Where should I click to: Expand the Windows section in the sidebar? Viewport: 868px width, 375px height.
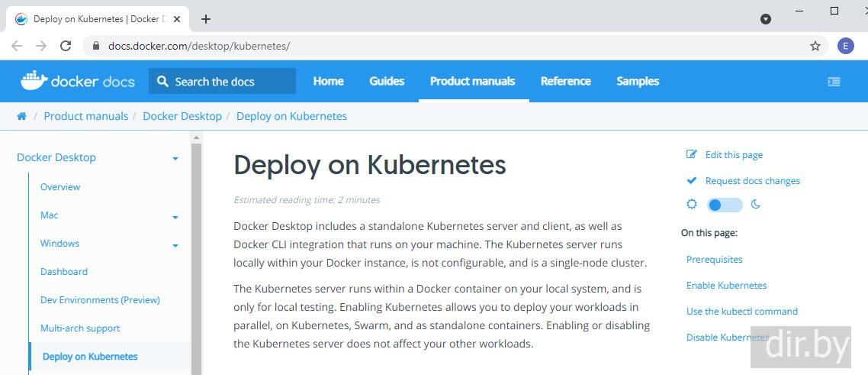pyautogui.click(x=175, y=246)
